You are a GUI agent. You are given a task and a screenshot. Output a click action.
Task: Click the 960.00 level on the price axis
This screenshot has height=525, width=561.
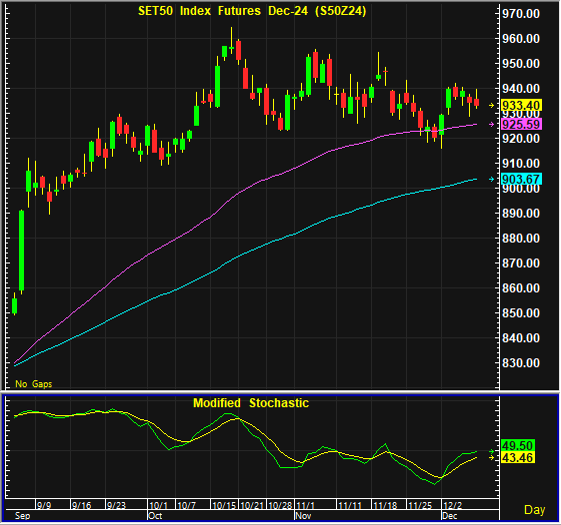click(x=521, y=39)
